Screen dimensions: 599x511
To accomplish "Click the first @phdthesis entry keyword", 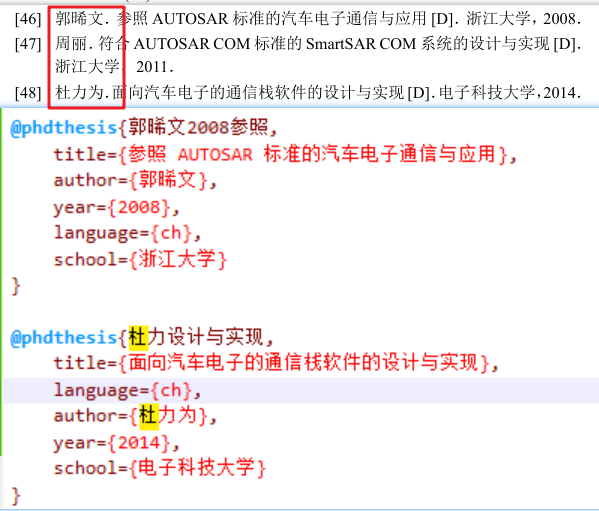I will click(x=64, y=128).
